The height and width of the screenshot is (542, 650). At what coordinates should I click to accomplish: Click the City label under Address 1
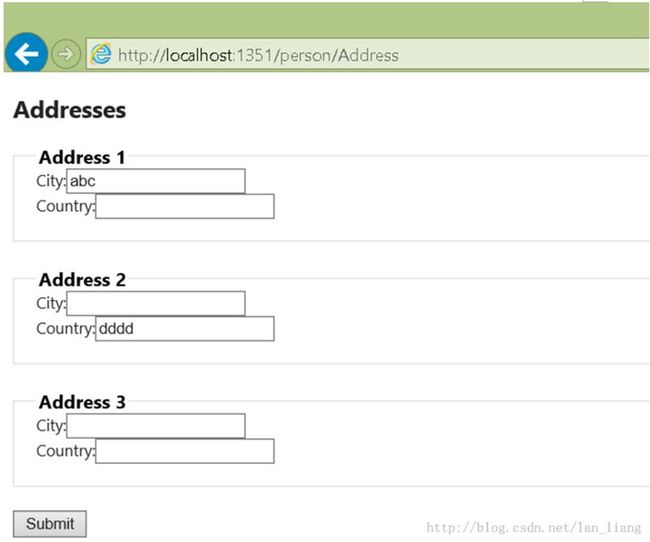51,181
